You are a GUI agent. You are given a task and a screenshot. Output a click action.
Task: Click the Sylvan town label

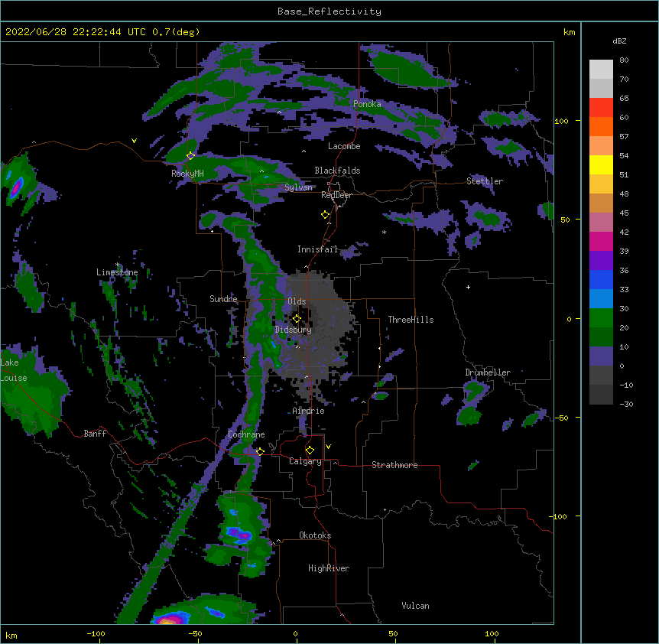click(x=298, y=187)
